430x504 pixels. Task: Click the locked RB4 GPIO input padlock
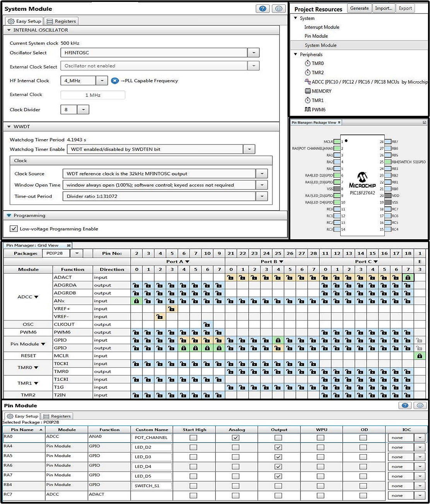pyautogui.click(x=278, y=340)
